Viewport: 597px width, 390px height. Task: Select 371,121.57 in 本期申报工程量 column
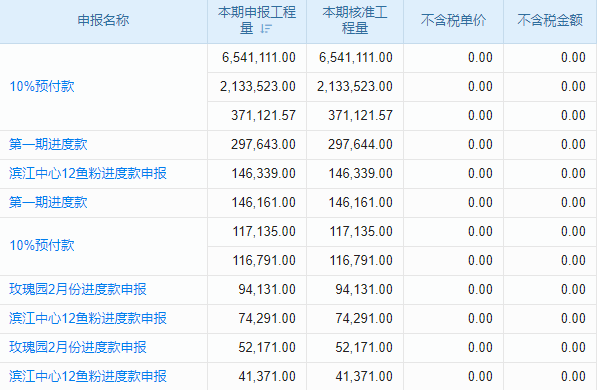point(263,115)
